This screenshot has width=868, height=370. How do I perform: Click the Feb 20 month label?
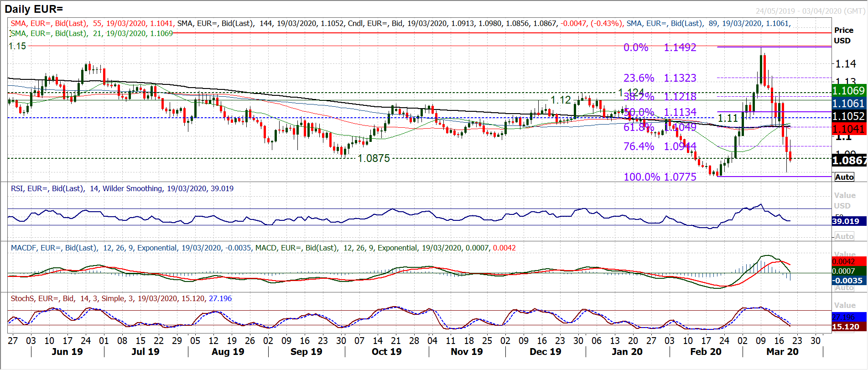pyautogui.click(x=706, y=352)
